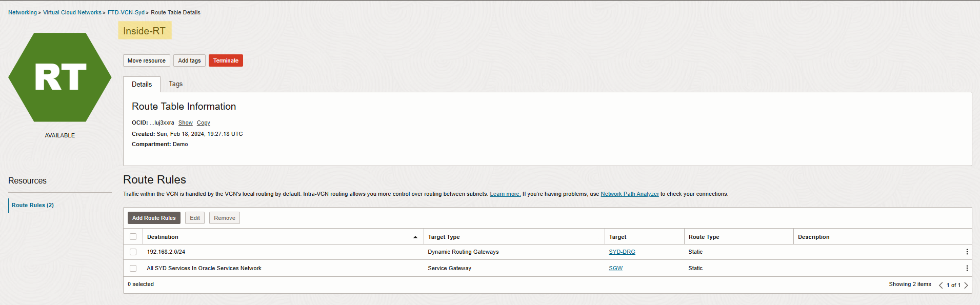Screen dimensions: 980x305
Task: Click '1 of 1' page indicator
Action: coord(953,285)
